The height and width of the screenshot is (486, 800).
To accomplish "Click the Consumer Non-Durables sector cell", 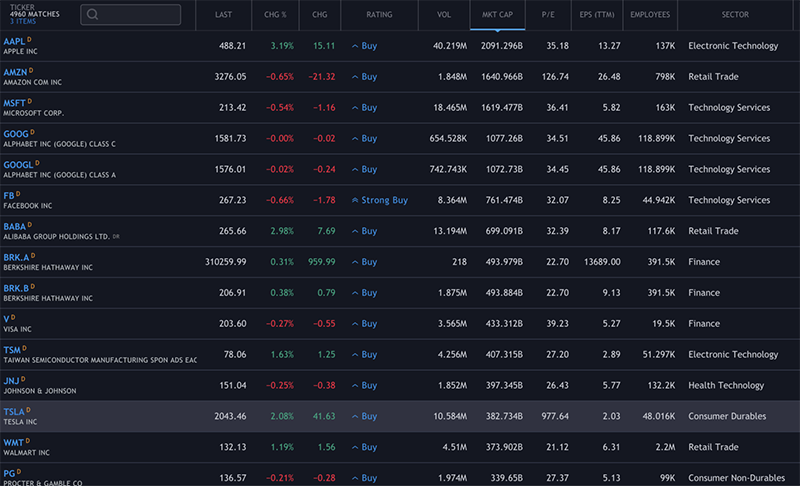I will tap(737, 478).
